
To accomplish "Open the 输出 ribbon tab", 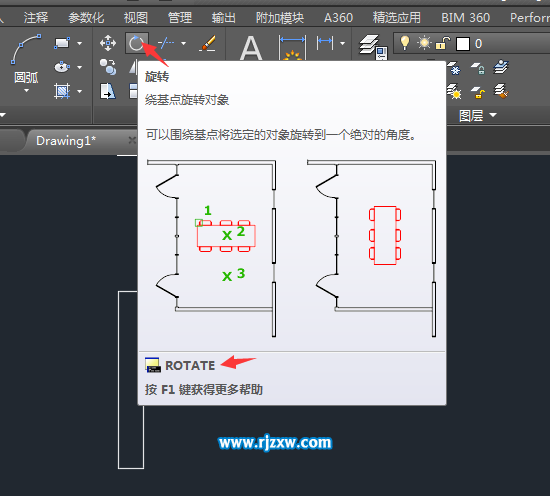I will (x=223, y=18).
